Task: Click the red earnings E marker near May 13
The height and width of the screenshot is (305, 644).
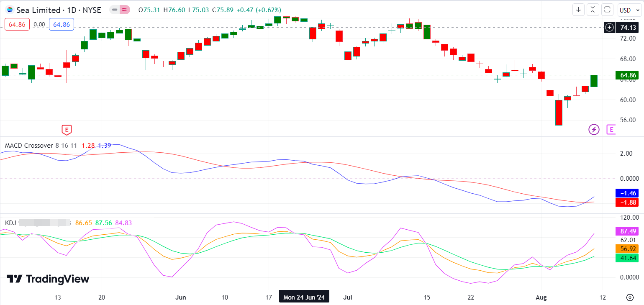Action: (x=66, y=130)
